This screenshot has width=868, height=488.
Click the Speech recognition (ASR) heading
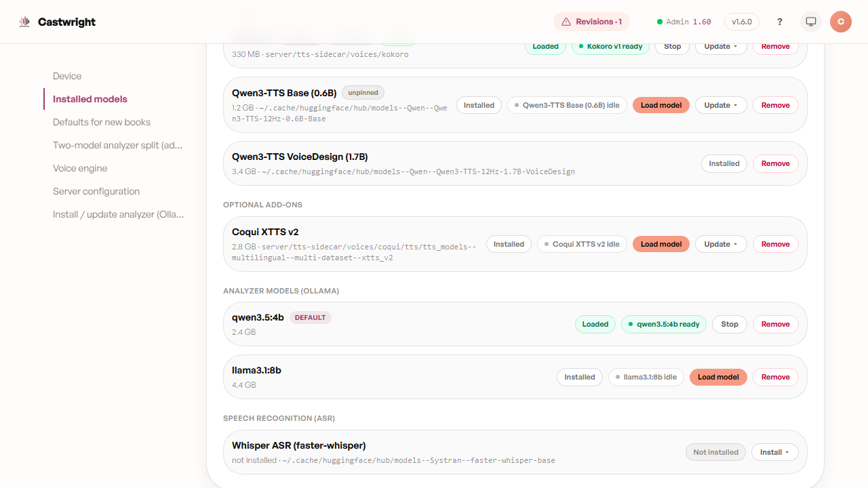279,418
